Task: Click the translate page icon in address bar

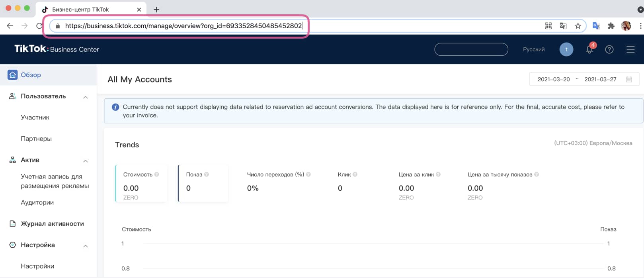Action: [563, 26]
